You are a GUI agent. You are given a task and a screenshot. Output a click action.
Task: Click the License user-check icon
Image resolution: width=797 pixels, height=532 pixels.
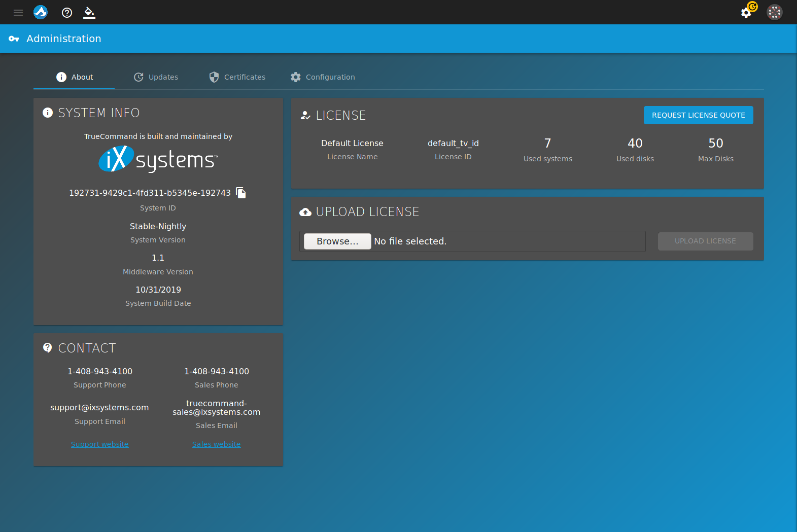(x=305, y=116)
